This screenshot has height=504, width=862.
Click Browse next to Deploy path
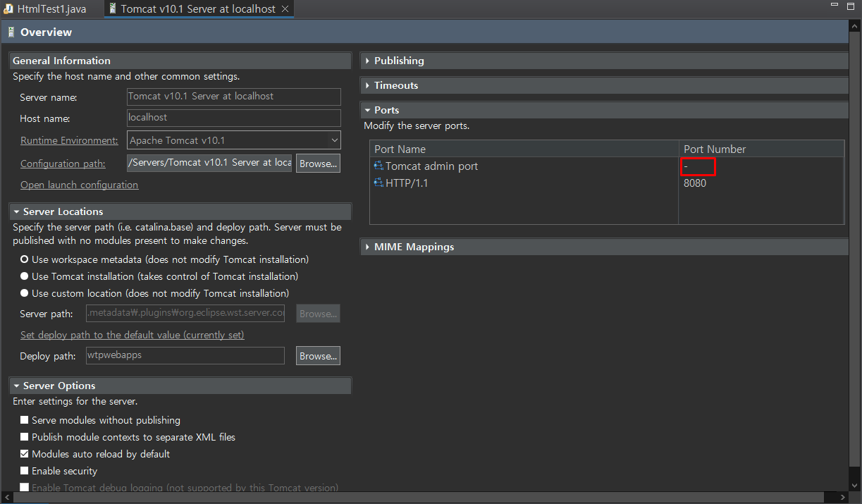point(318,356)
